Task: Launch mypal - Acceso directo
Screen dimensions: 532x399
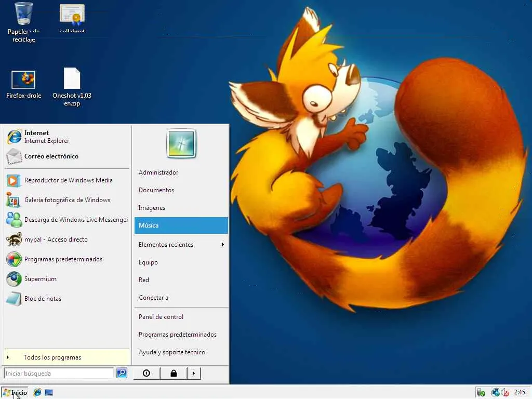Action: click(67, 239)
